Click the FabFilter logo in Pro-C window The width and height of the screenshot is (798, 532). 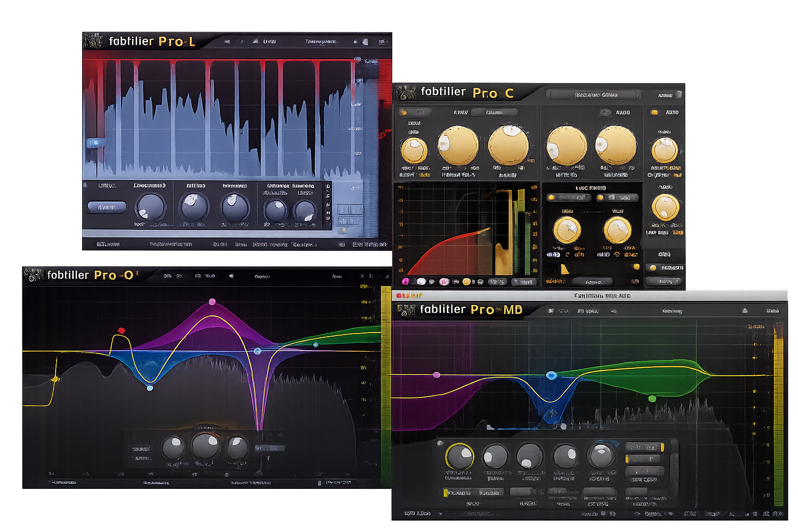click(406, 92)
